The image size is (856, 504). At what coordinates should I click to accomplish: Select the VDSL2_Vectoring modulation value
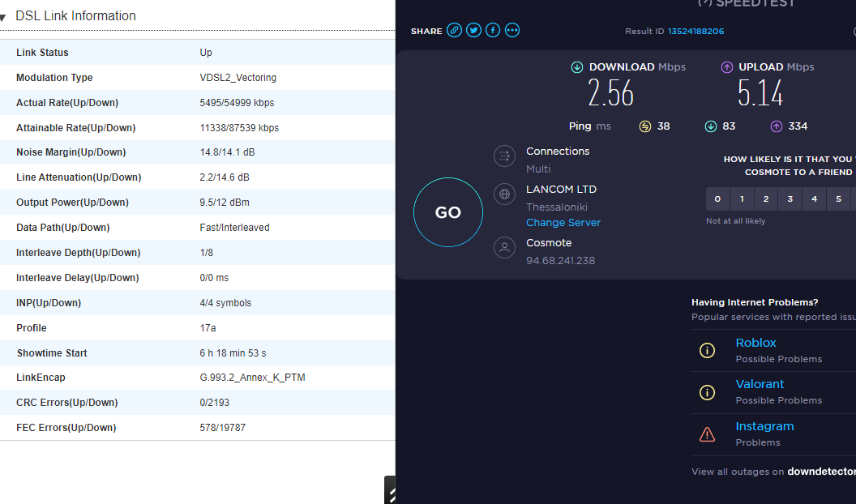pos(238,78)
